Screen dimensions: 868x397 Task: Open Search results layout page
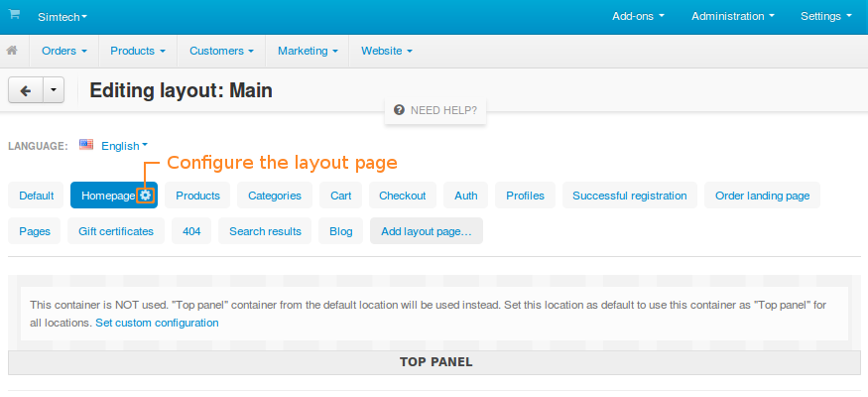[265, 231]
